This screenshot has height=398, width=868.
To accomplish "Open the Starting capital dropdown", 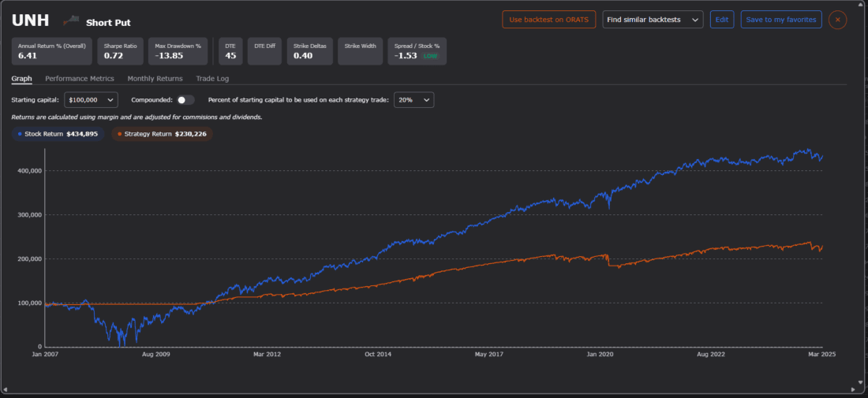I will click(x=92, y=100).
